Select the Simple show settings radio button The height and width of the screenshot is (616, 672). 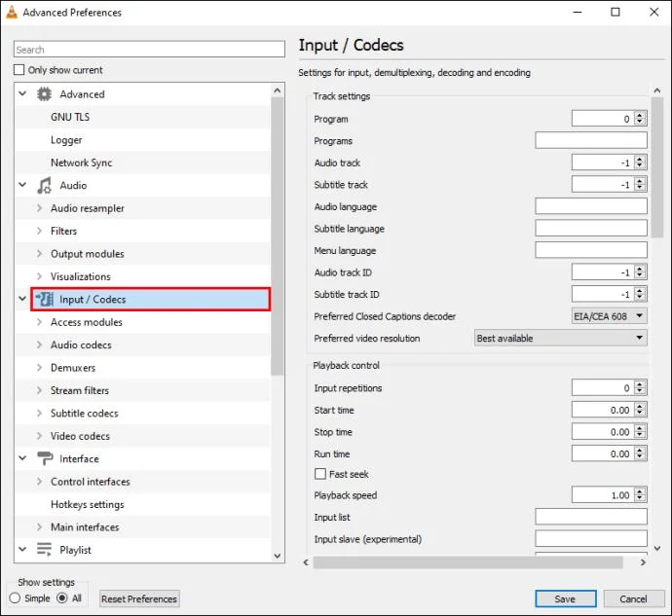pos(15,598)
